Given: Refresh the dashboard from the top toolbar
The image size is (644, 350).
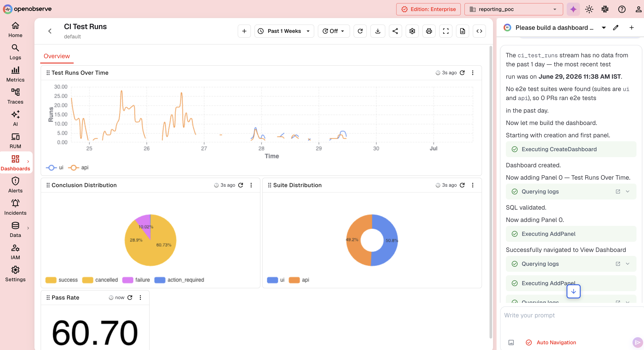Looking at the screenshot, I should tap(360, 31).
